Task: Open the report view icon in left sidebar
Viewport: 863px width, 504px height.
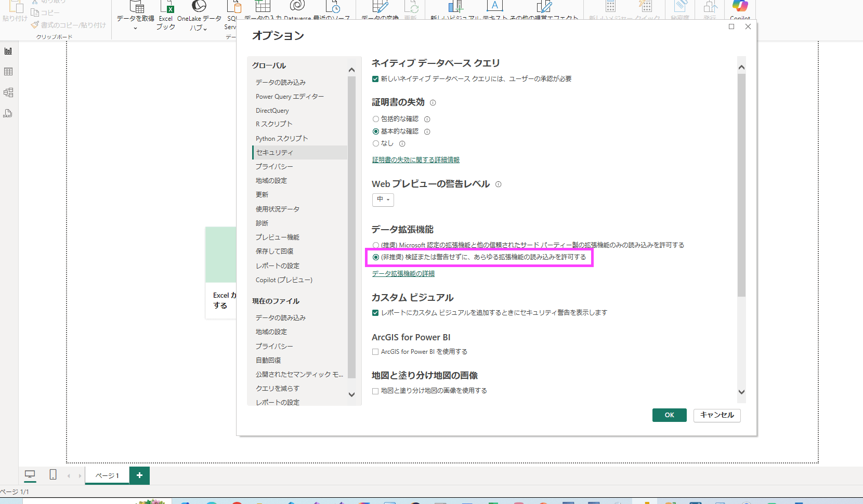Action: coord(8,51)
